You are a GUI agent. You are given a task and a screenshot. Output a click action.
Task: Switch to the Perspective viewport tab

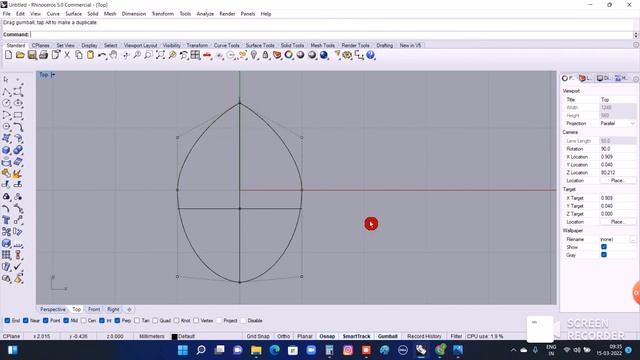[53, 309]
